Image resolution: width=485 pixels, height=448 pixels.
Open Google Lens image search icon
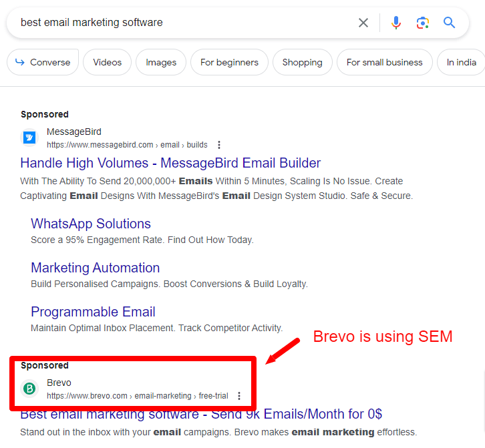pyautogui.click(x=422, y=23)
